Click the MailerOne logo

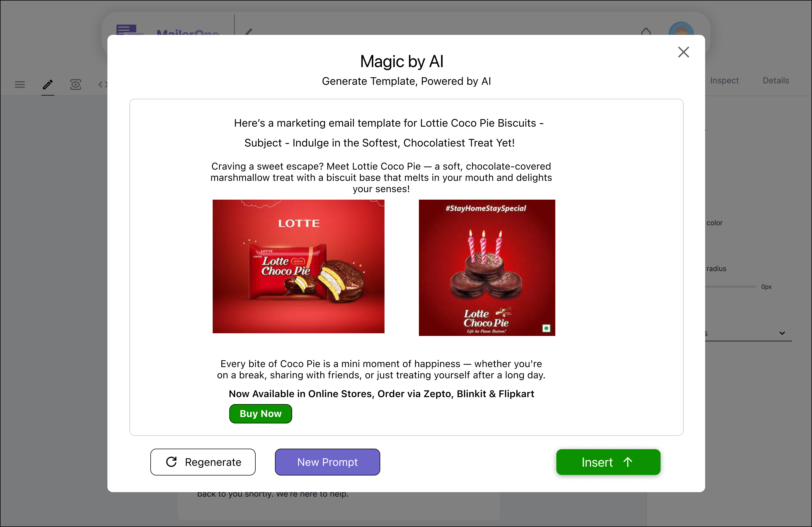[167, 30]
